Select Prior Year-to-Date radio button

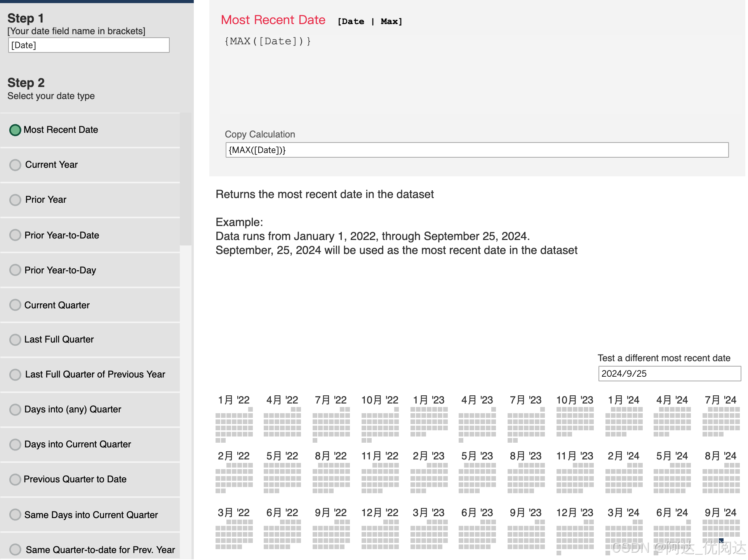coord(15,235)
